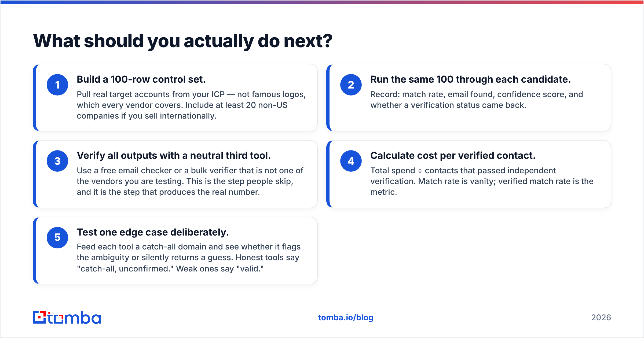Click the step 3 description about email checker
This screenshot has height=338, width=644.
[x=190, y=181]
